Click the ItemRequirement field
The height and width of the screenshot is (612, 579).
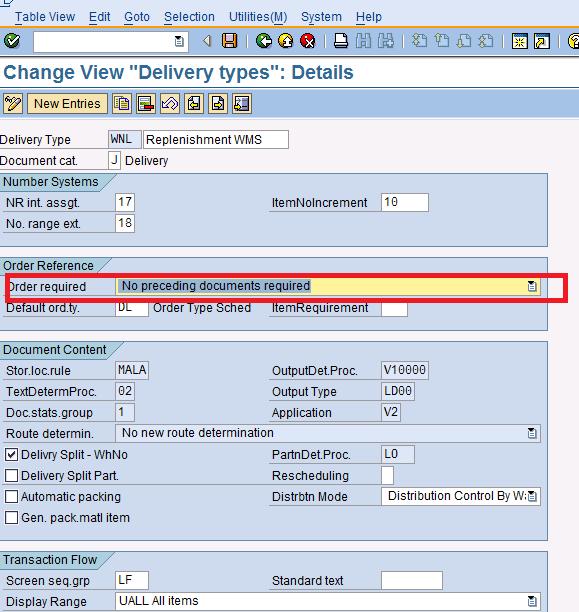[394, 308]
